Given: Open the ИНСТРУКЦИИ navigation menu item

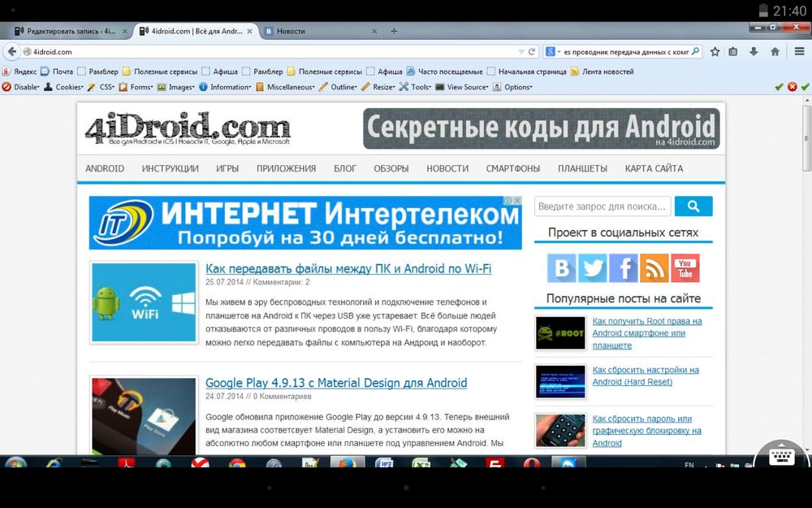Looking at the screenshot, I should tap(170, 168).
